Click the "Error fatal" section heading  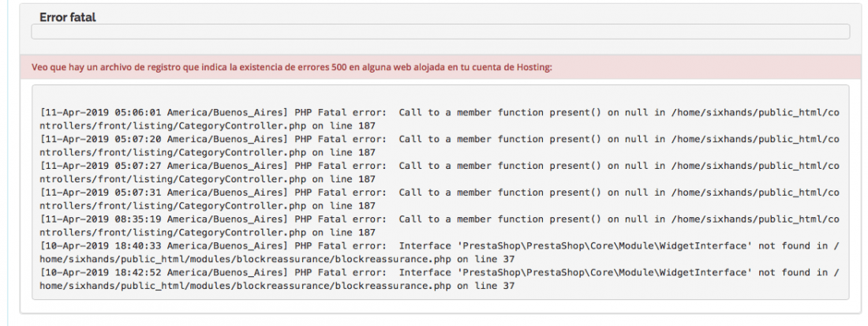[x=68, y=17]
